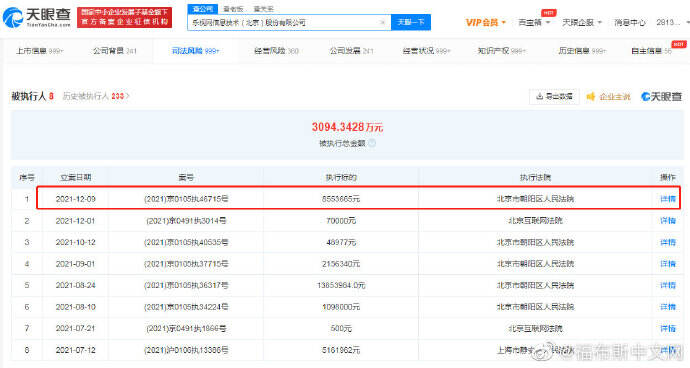
Task: Click the megaphone icon next to 导出数据
Action: coord(591,96)
